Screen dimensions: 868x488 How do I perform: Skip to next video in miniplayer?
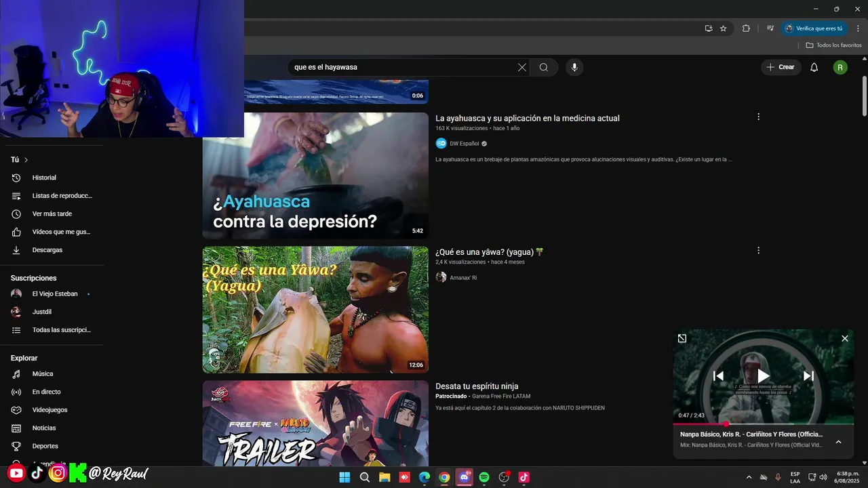tap(808, 375)
